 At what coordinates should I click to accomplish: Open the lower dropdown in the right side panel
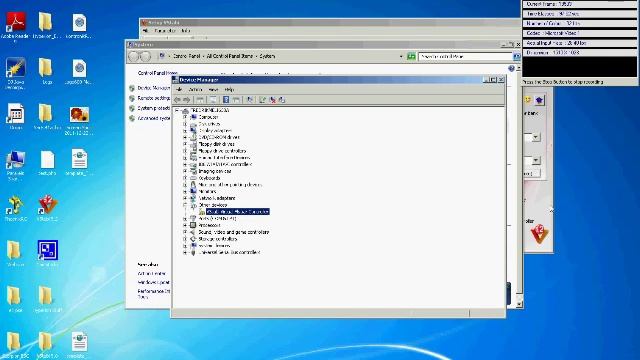coord(536,160)
